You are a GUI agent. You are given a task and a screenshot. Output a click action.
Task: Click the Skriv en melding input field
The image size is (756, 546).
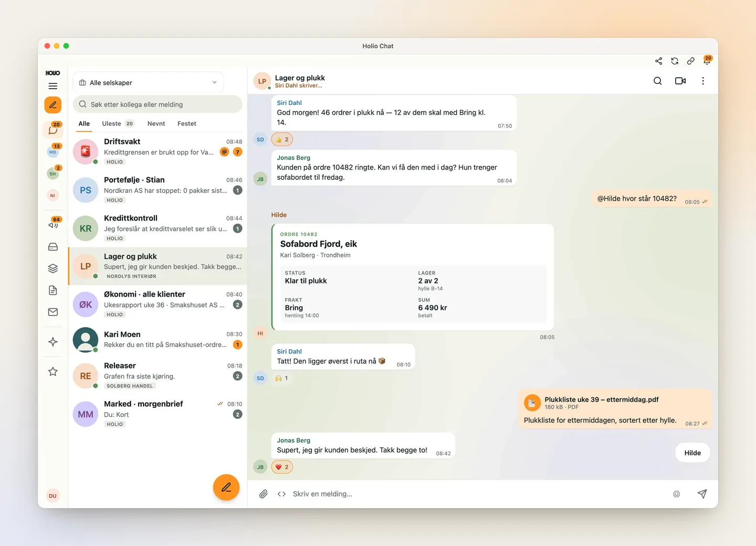click(478, 494)
